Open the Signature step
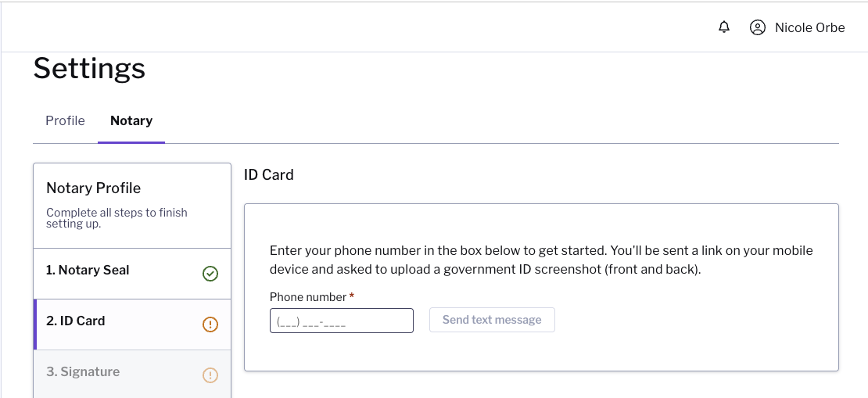This screenshot has height=398, width=868. click(x=83, y=371)
